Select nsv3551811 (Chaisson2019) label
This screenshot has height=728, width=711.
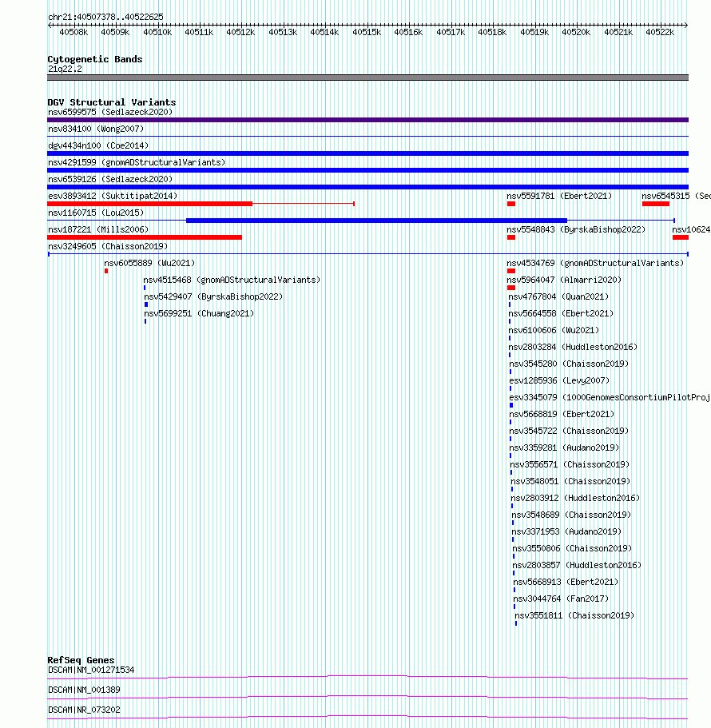[574, 615]
